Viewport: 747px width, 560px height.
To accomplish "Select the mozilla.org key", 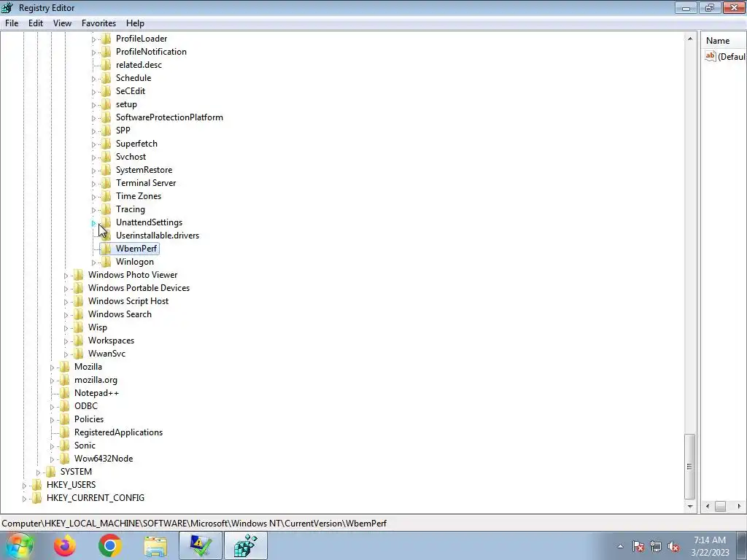I will pyautogui.click(x=96, y=380).
